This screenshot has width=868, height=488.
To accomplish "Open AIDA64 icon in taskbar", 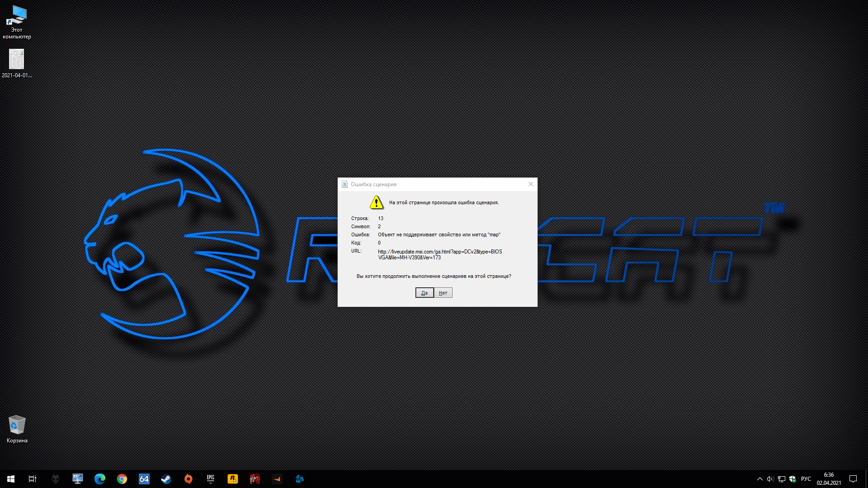I will [144, 479].
